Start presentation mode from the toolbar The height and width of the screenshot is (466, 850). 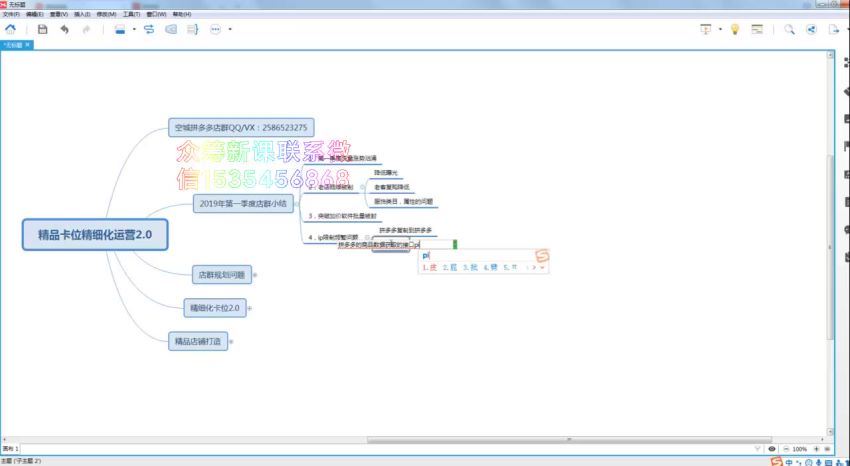click(x=705, y=29)
